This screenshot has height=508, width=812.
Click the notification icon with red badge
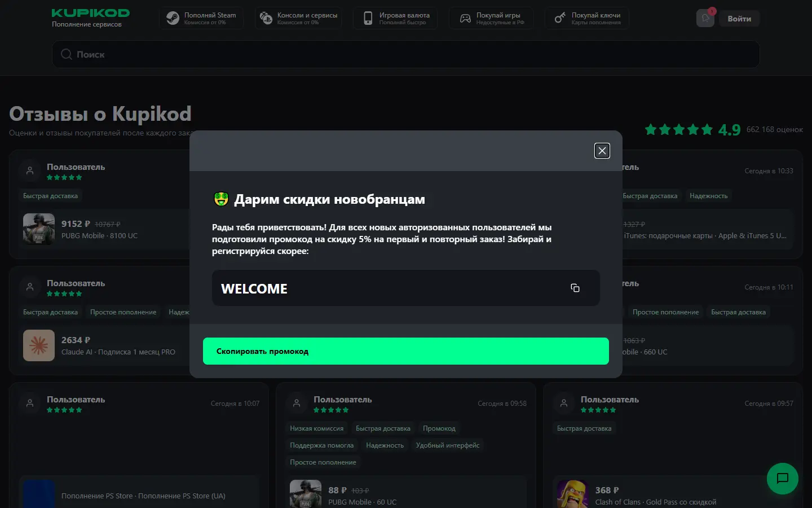pos(705,18)
